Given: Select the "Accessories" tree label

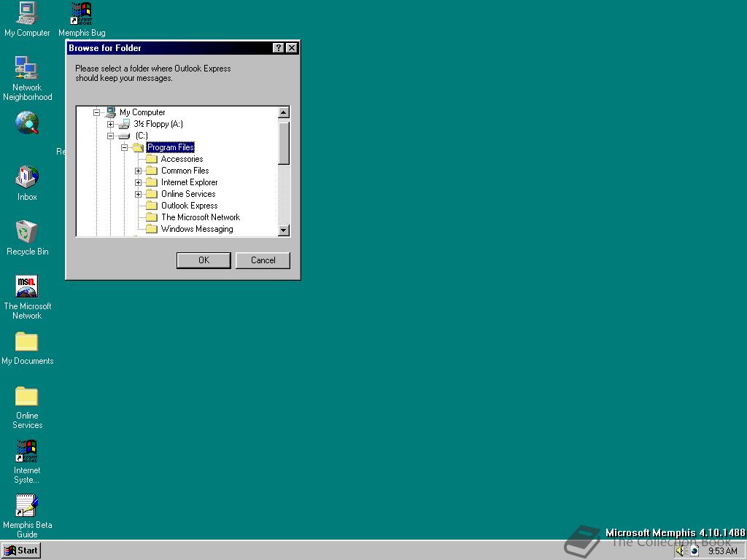Looking at the screenshot, I should (x=182, y=159).
